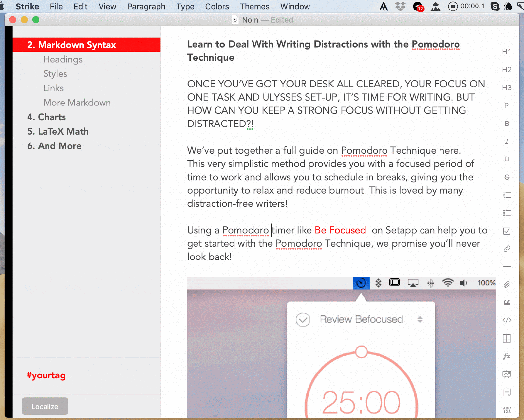Open the File menu
This screenshot has width=524, height=420.
pyautogui.click(x=56, y=7)
